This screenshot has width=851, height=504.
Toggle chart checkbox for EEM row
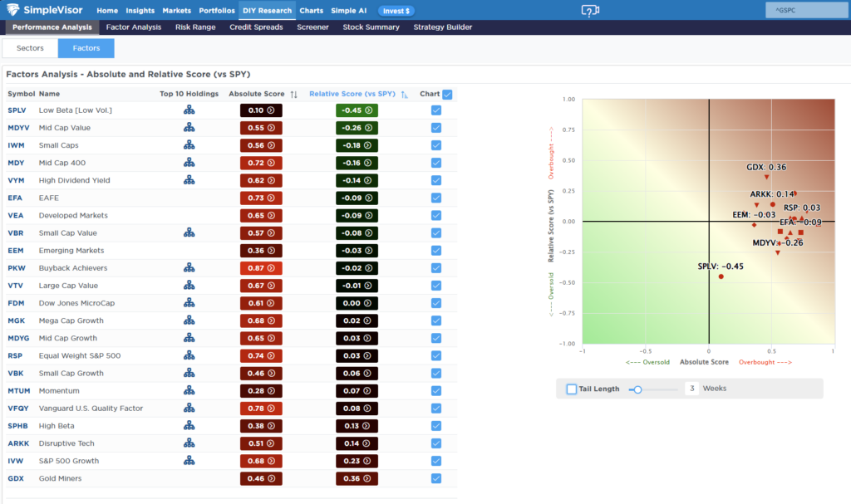(436, 250)
